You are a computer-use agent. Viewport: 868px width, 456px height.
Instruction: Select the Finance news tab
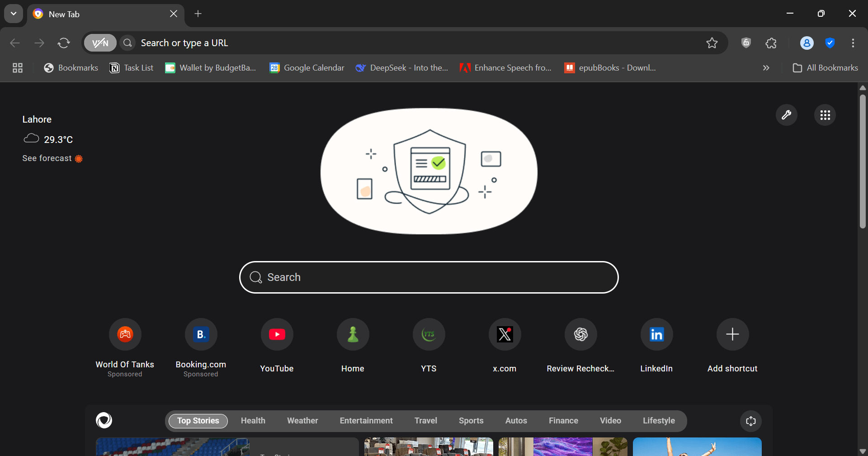[563, 421]
